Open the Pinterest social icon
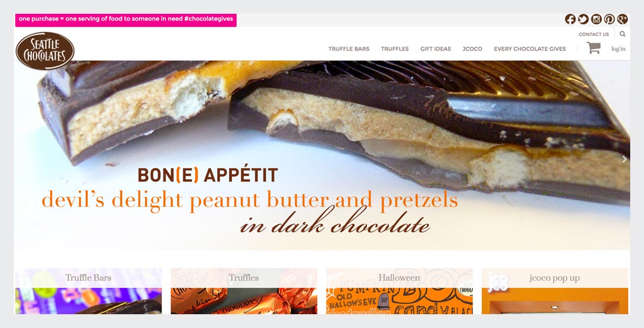The width and height of the screenshot is (644, 328). (609, 19)
